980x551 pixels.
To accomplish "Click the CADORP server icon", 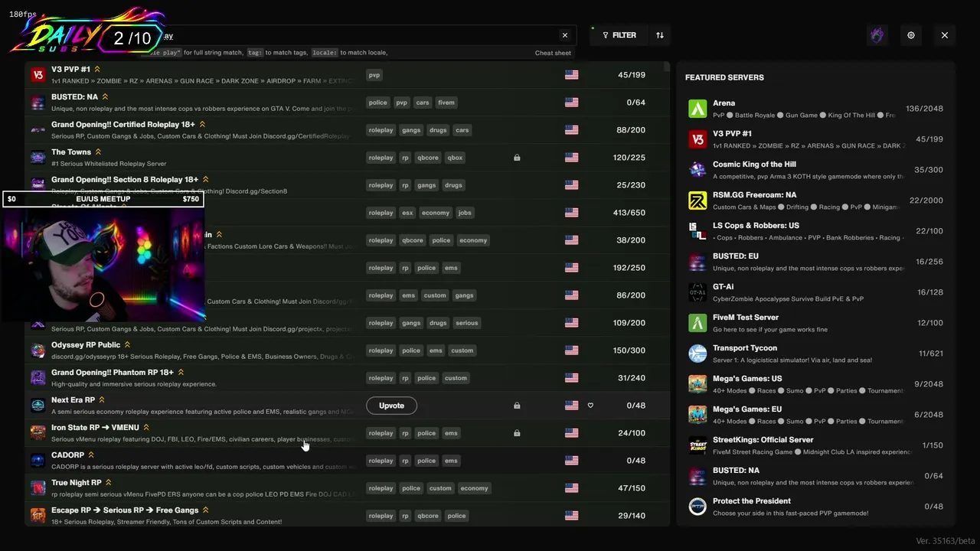I will coord(38,461).
